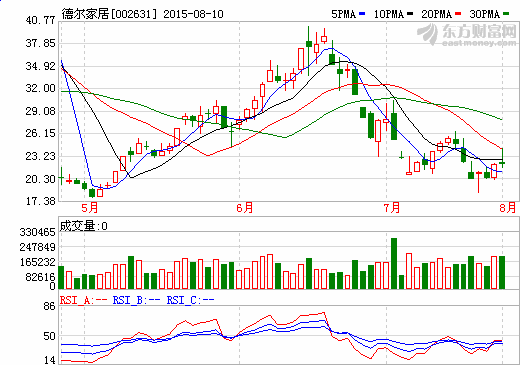Screen dimensions: 520x365
Task: Click the 23.23 price axis label
Action: (40, 156)
